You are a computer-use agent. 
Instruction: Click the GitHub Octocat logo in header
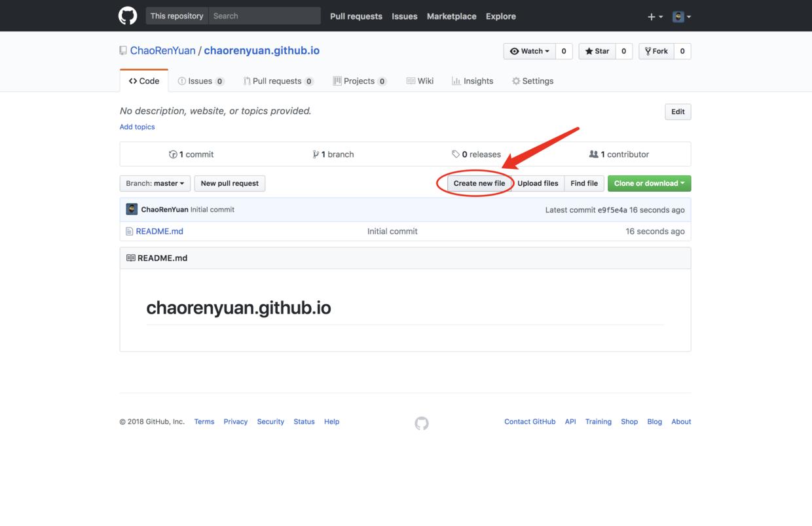coord(128,16)
